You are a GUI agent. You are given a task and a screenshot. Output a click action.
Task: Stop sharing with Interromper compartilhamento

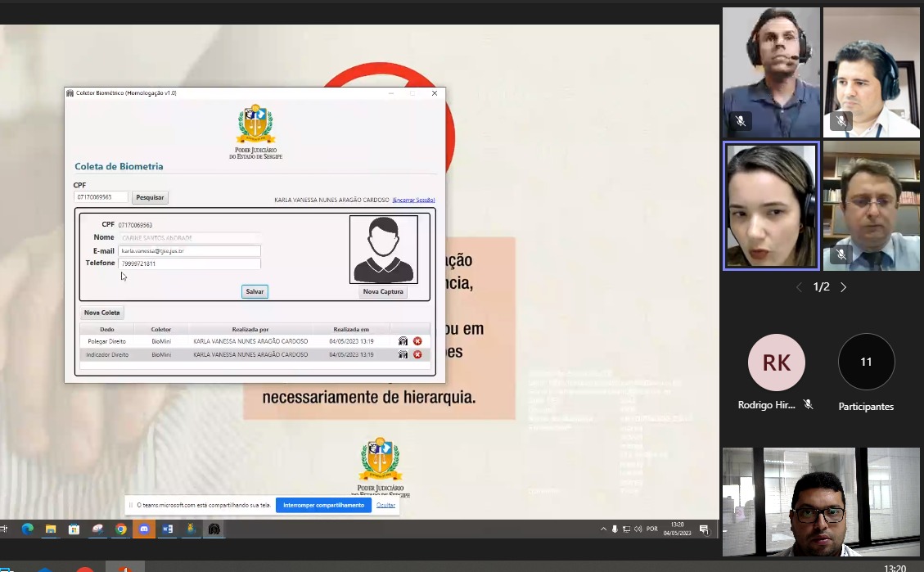(323, 505)
